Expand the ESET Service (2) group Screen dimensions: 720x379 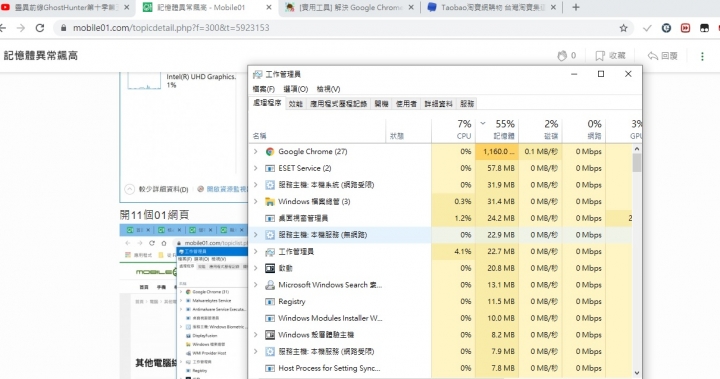(x=256, y=168)
